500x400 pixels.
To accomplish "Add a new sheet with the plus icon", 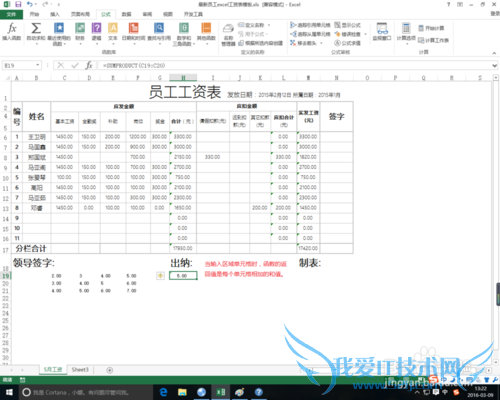I will point(109,370).
